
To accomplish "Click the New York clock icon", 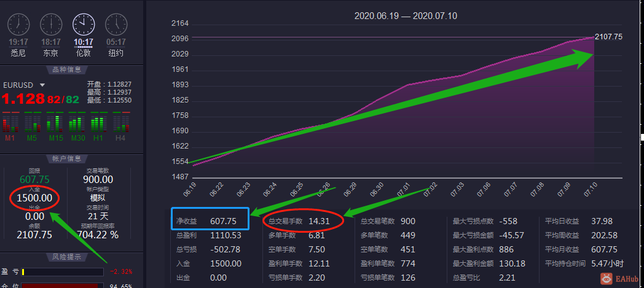I will pyautogui.click(x=116, y=24).
